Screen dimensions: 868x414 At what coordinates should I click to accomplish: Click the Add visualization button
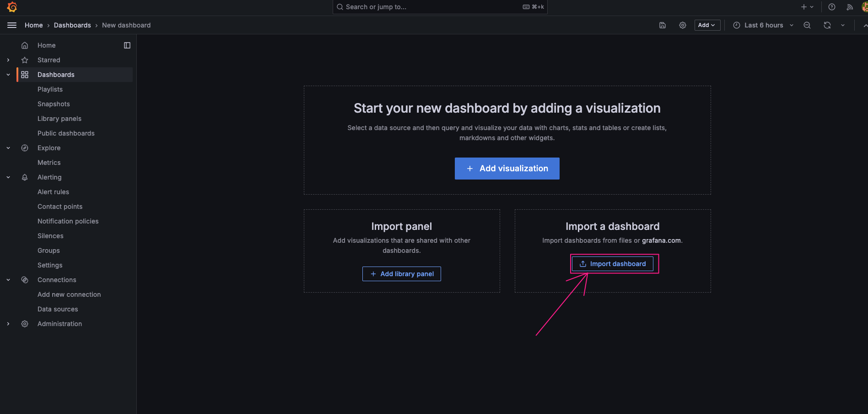point(507,169)
